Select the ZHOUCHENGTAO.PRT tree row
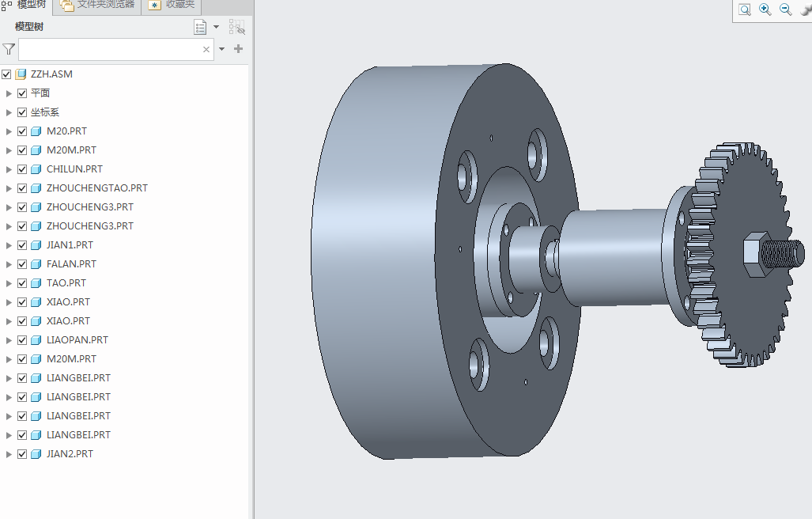The image size is (812, 519). coord(96,188)
